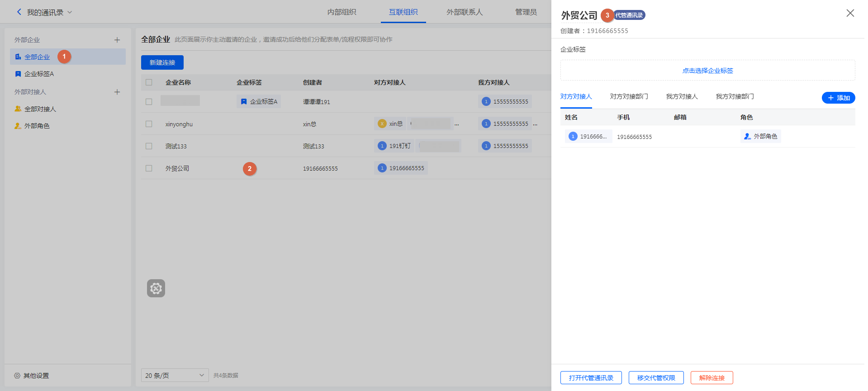Image resolution: width=868 pixels, height=391 pixels.
Task: Click the 新建连接 button
Action: tap(162, 62)
